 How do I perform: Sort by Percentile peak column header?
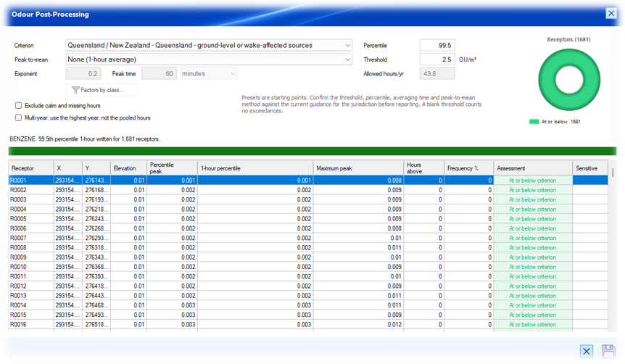pos(172,167)
